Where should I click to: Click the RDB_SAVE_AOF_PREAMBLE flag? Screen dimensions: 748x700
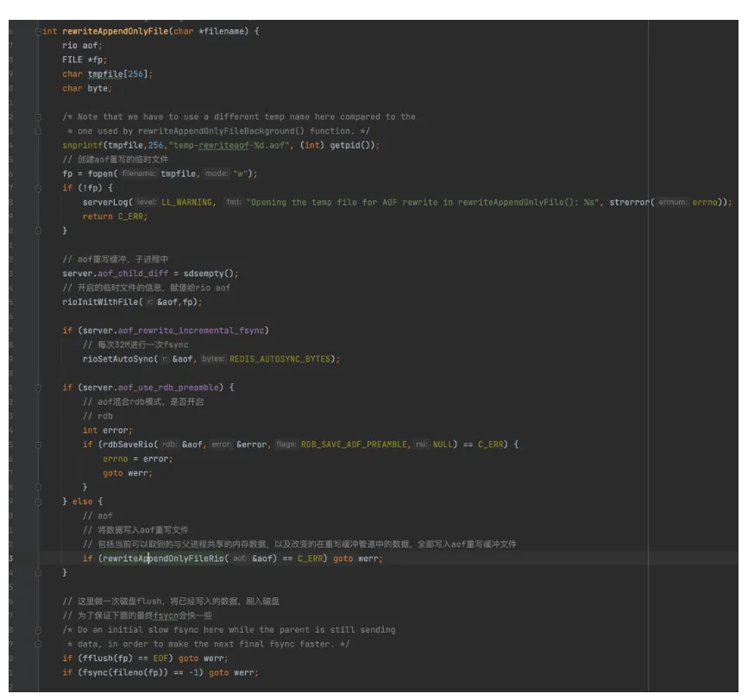tap(354, 445)
